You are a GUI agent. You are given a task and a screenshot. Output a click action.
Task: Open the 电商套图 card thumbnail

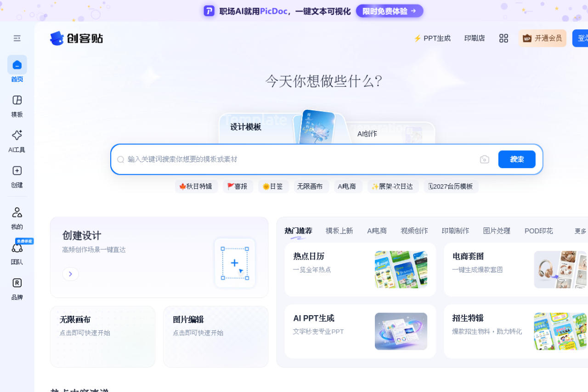click(560, 269)
